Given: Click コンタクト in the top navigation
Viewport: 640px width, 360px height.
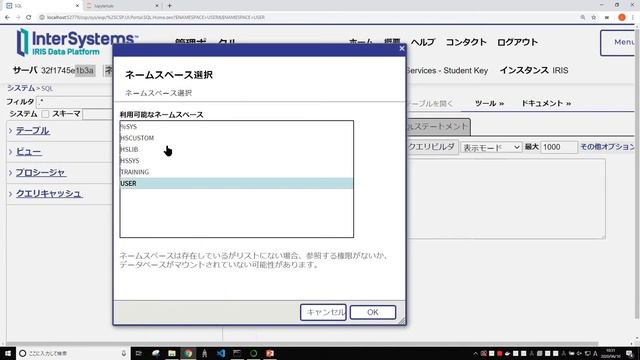Looking at the screenshot, I should [466, 42].
